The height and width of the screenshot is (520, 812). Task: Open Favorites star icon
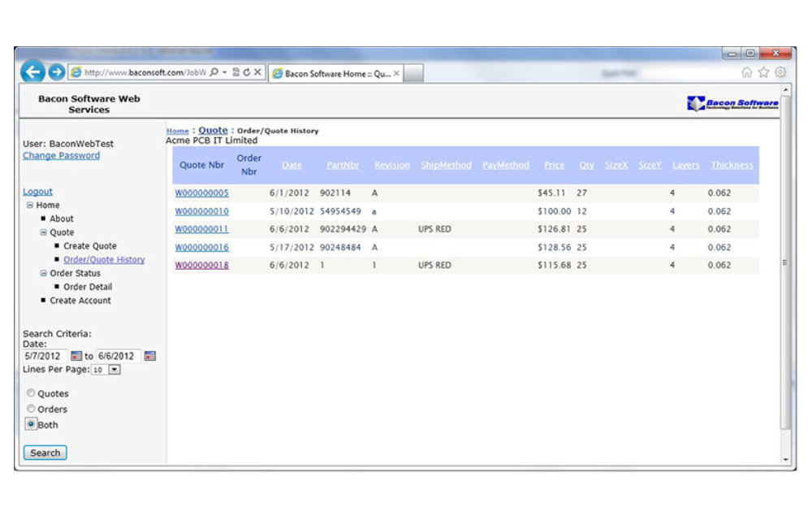[x=763, y=72]
